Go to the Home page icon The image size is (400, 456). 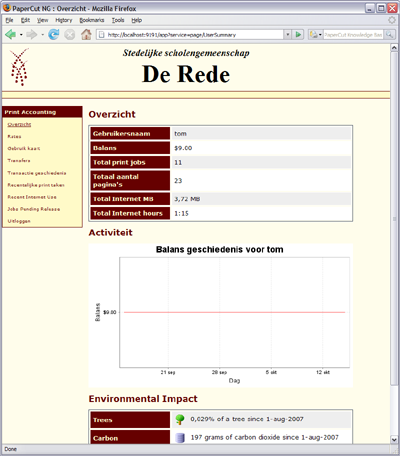[x=86, y=34]
